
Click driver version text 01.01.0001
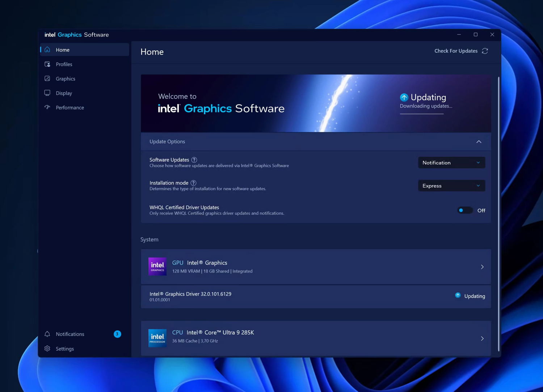click(x=160, y=300)
